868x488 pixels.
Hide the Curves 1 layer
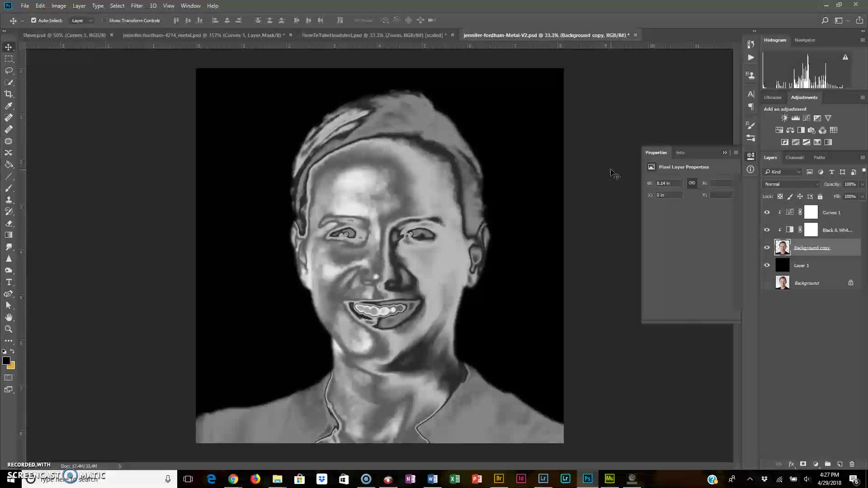pos(767,212)
